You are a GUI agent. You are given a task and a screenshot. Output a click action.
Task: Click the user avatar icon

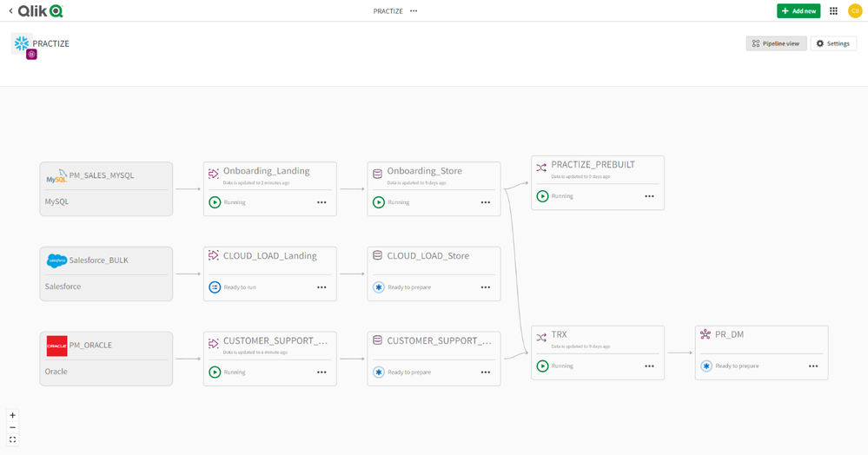click(854, 11)
